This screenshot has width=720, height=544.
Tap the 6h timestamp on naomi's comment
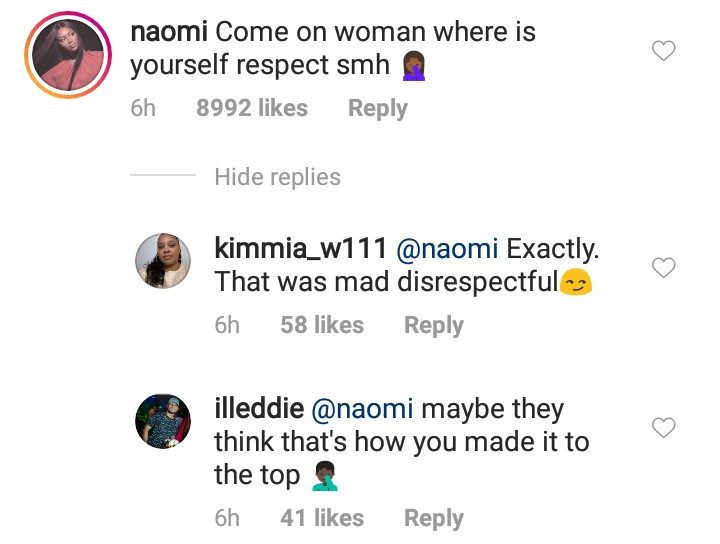(x=144, y=108)
